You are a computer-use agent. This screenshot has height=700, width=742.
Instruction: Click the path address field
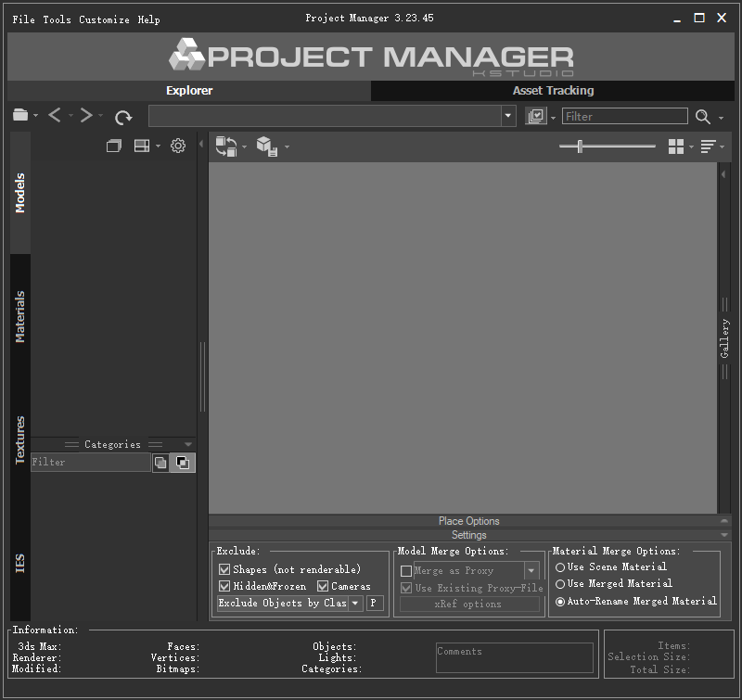click(326, 116)
